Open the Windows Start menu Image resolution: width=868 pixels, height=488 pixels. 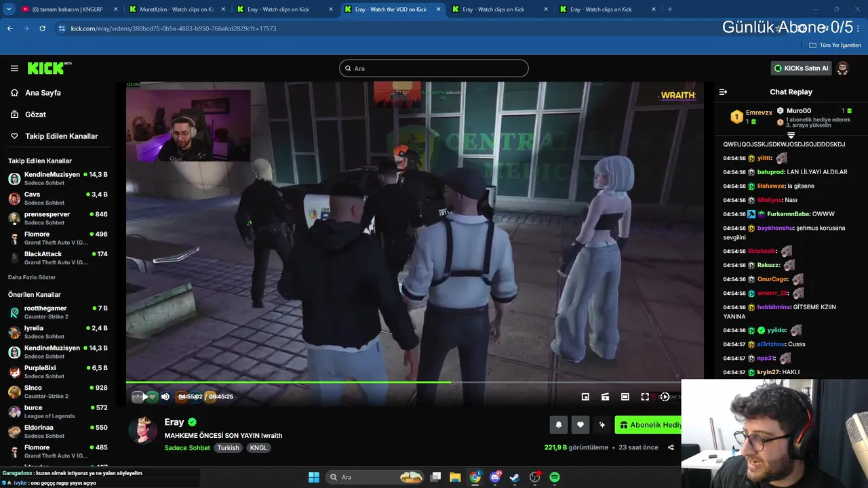314,477
